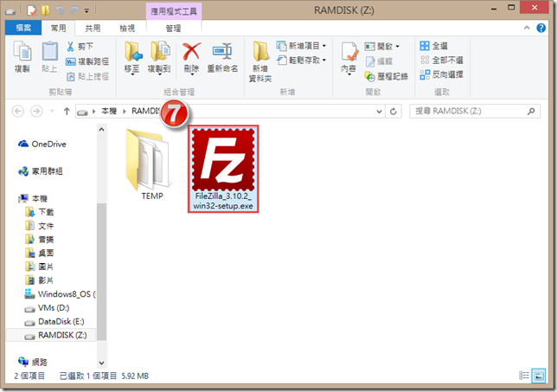Image resolution: width=557 pixels, height=392 pixels.
Task: Click the Properties icon in Quick Access toolbar
Action: pyautogui.click(x=32, y=10)
